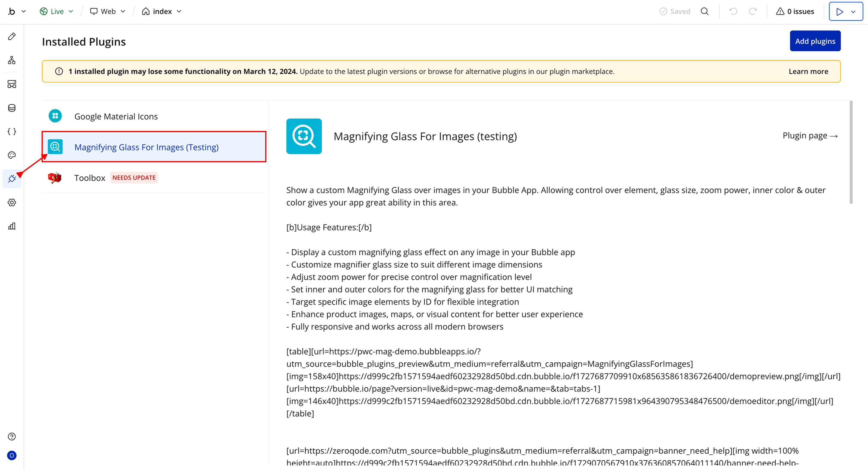Select Google Material Icons plugin
This screenshot has height=470, width=868.
pyautogui.click(x=116, y=116)
